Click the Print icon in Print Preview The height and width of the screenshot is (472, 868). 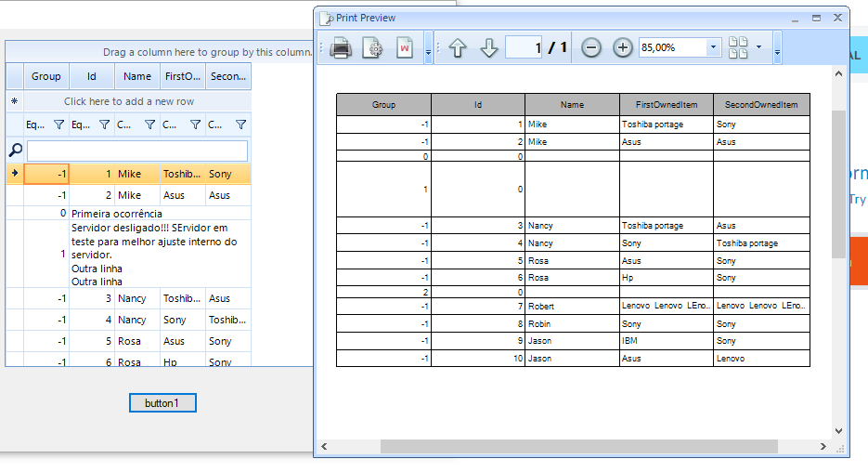[x=341, y=48]
